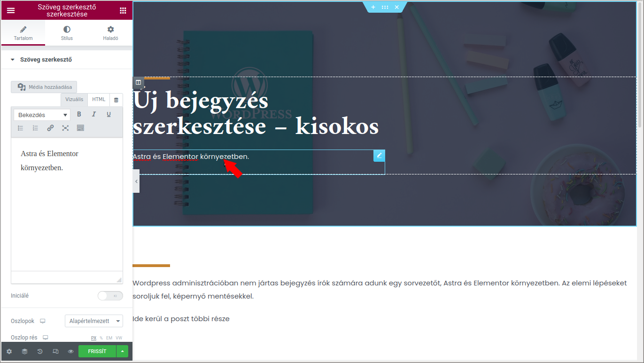Insert a numbered list
Viewport: 644px width, 363px height.
pyautogui.click(x=35, y=128)
